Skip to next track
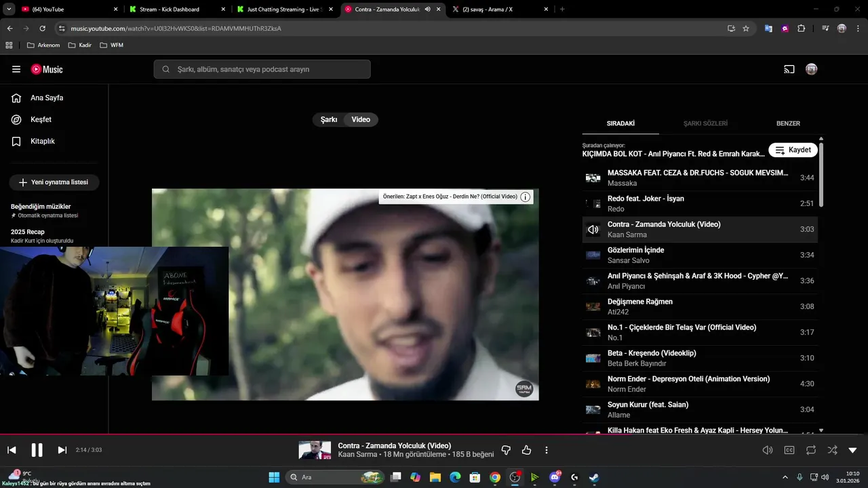The width and height of the screenshot is (868, 488). point(62,450)
